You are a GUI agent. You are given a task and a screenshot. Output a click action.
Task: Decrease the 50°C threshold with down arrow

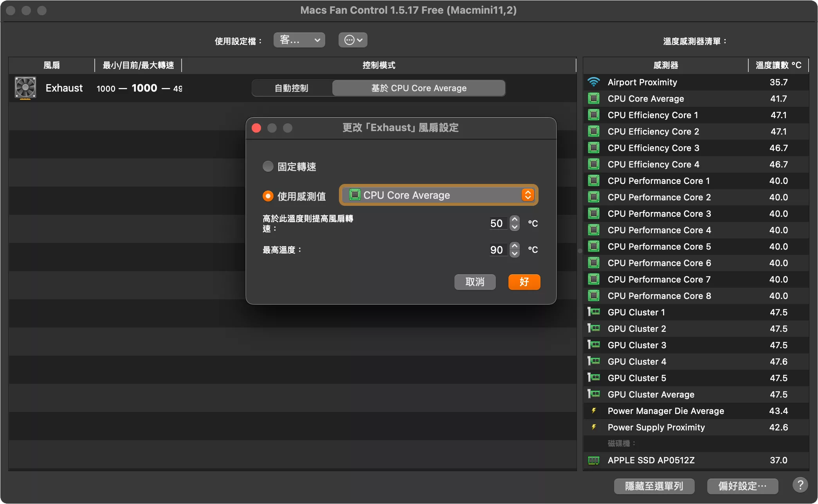click(515, 227)
